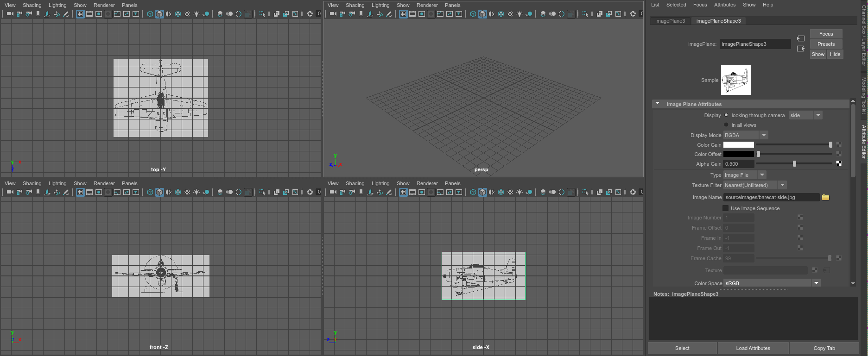
Task: Switch to imagePlane3 tab
Action: pos(670,21)
